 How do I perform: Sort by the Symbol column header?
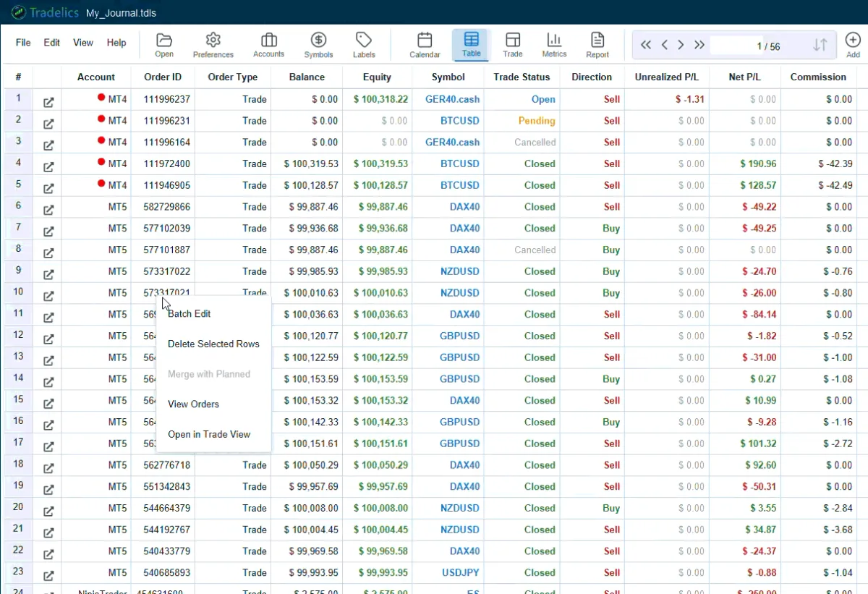(x=448, y=77)
